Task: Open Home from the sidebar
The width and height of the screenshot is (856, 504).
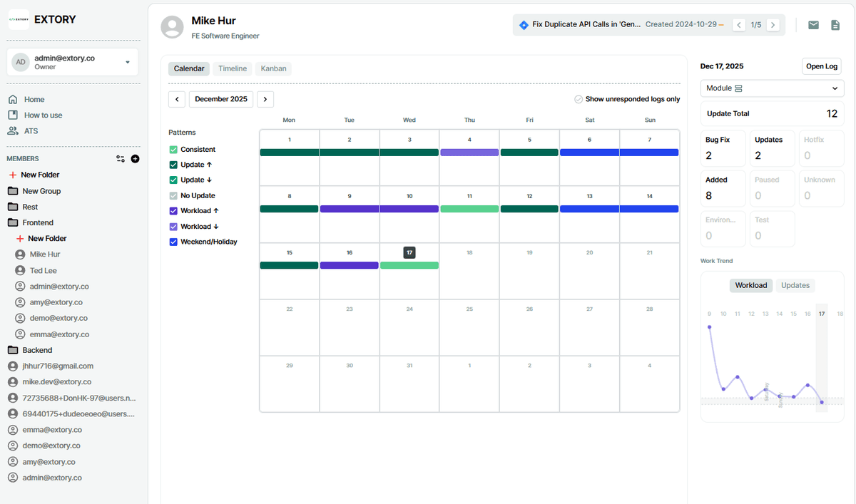Action: 34,100
